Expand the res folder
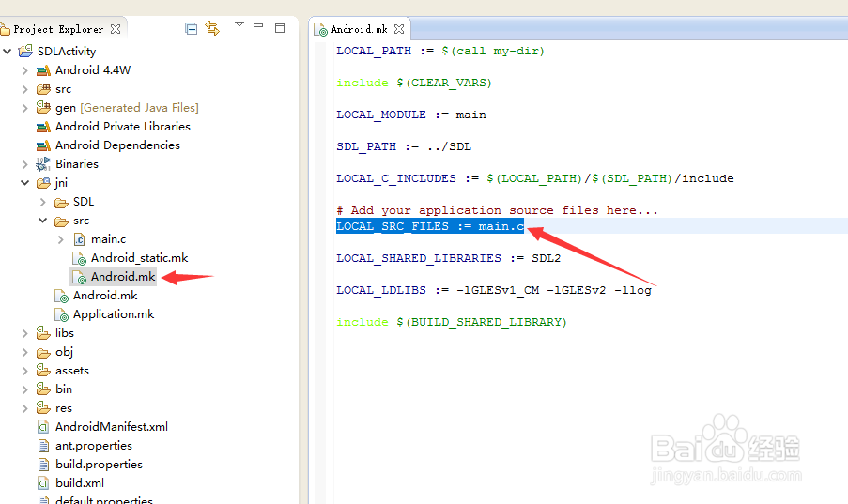This screenshot has height=504, width=848. tap(24, 408)
